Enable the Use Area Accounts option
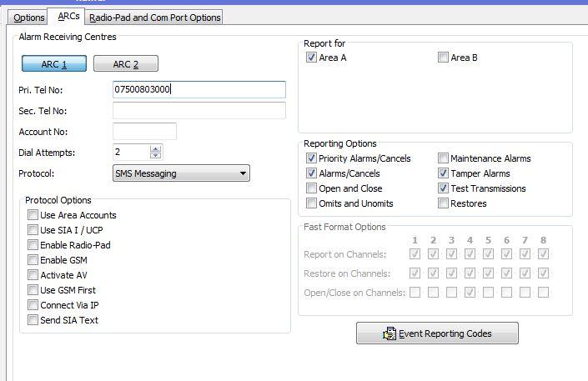The width and height of the screenshot is (588, 381). click(33, 216)
